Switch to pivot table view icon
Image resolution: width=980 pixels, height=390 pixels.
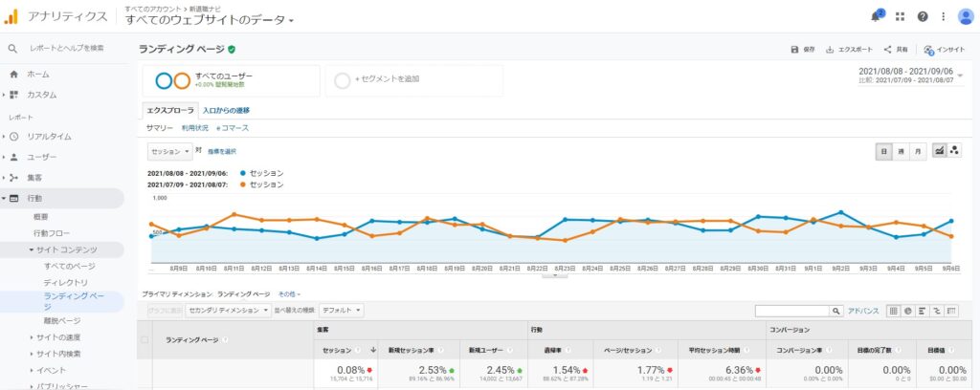[952, 311]
